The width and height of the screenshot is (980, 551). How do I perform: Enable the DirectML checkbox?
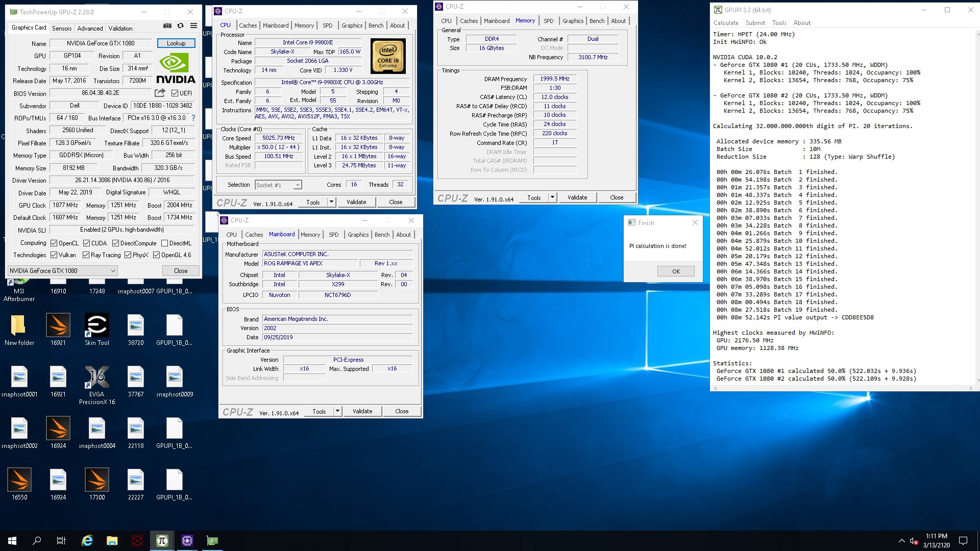pyautogui.click(x=164, y=243)
